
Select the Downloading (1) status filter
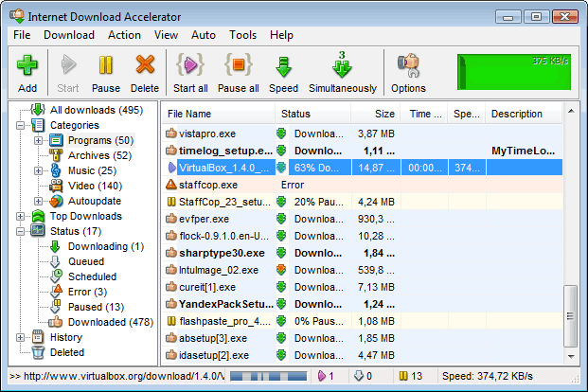[106, 246]
